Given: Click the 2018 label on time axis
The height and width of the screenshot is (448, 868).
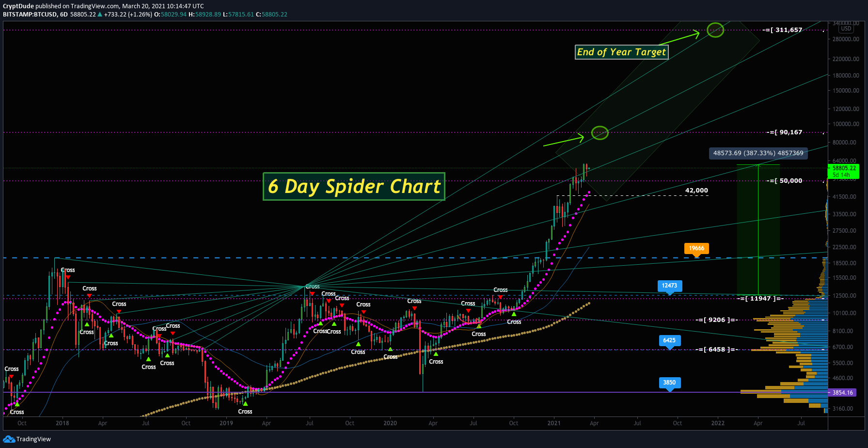Looking at the screenshot, I should (63, 423).
